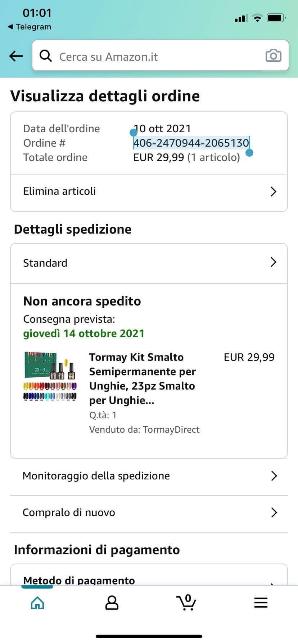Tap the iOS home indicator bar
The height and width of the screenshot is (644, 298).
point(149,636)
